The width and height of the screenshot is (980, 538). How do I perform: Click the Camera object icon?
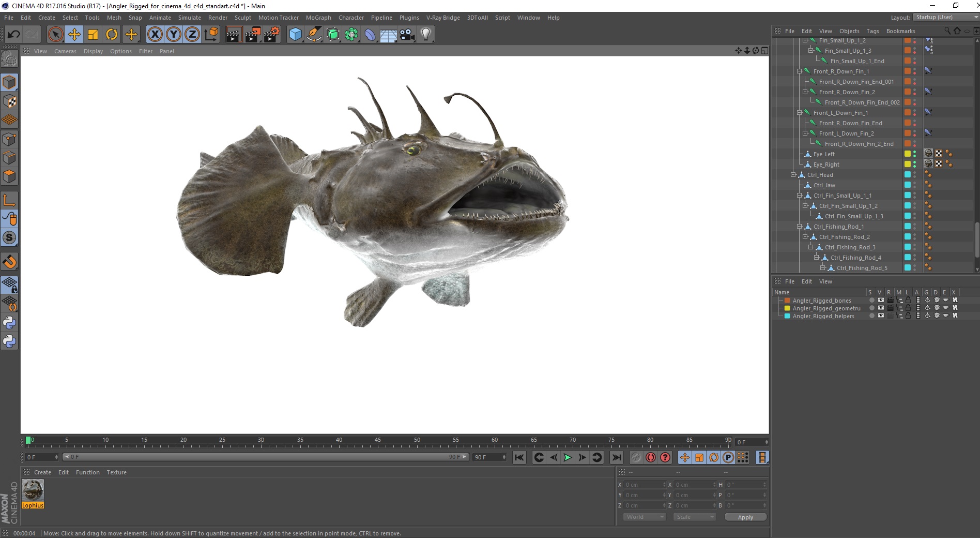point(407,35)
